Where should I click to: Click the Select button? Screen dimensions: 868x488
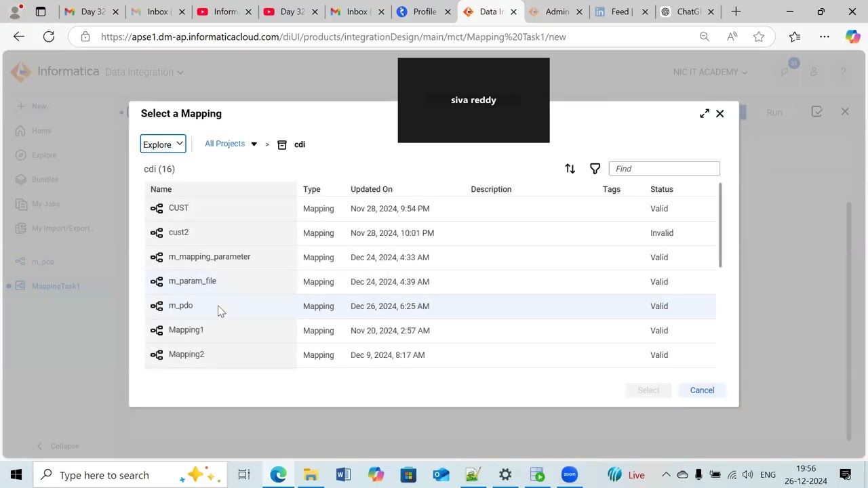tap(648, 390)
